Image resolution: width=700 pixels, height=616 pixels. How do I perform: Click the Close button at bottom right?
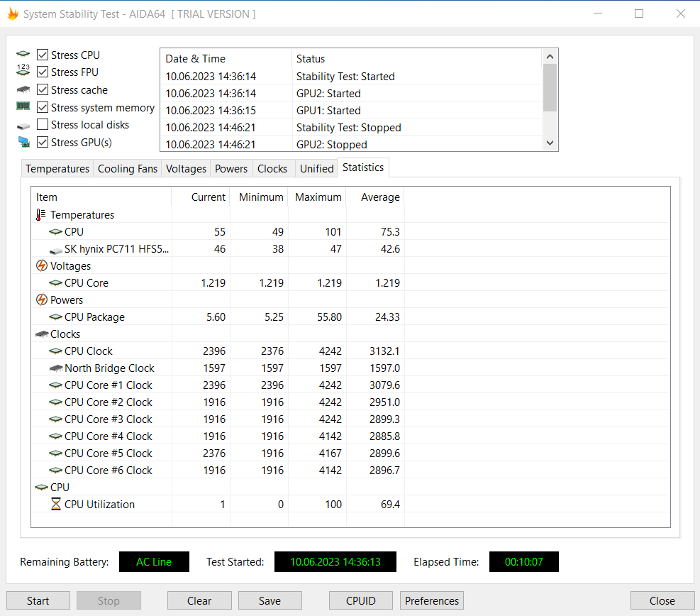[662, 601]
